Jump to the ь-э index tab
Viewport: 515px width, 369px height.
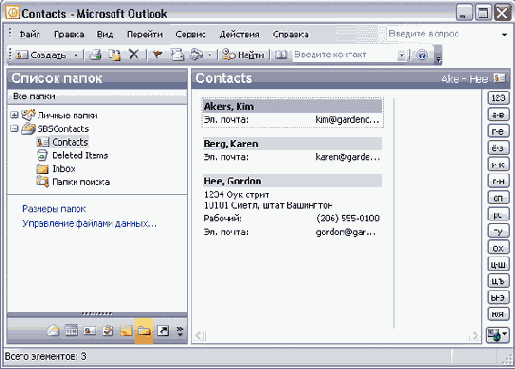pyautogui.click(x=498, y=297)
